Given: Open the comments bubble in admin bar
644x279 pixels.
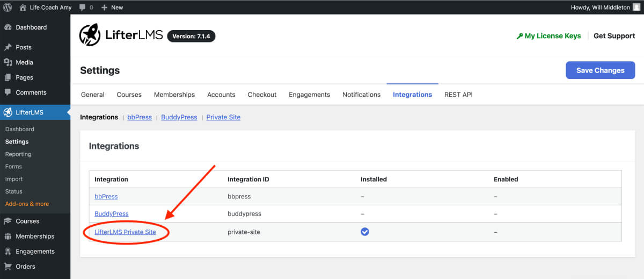Looking at the screenshot, I should (86, 8).
